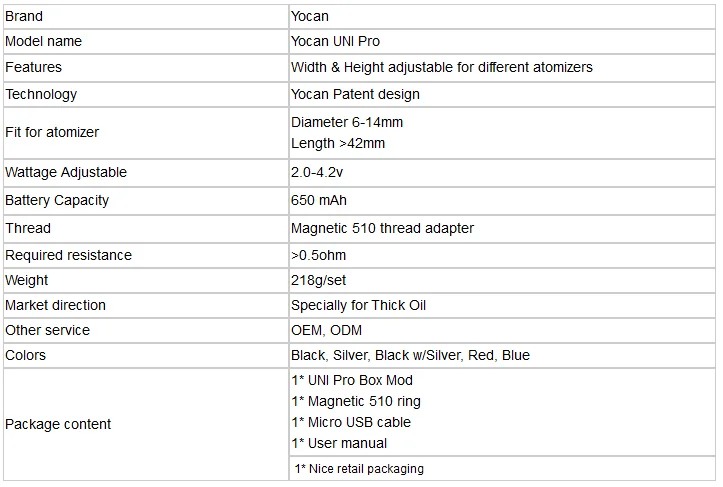Click the Required resistance label

(x=69, y=255)
